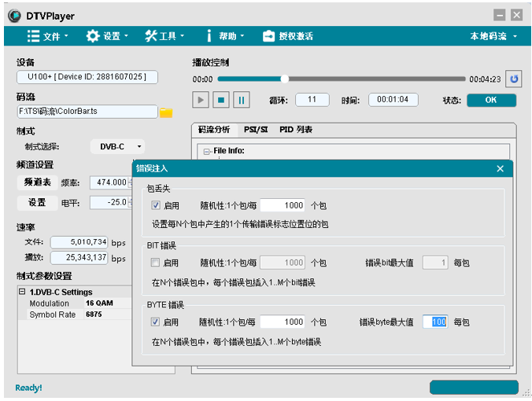Image resolution: width=532 pixels, height=401 pixels.
Task: Click the 设置 button beside 电平
Action: (x=37, y=203)
